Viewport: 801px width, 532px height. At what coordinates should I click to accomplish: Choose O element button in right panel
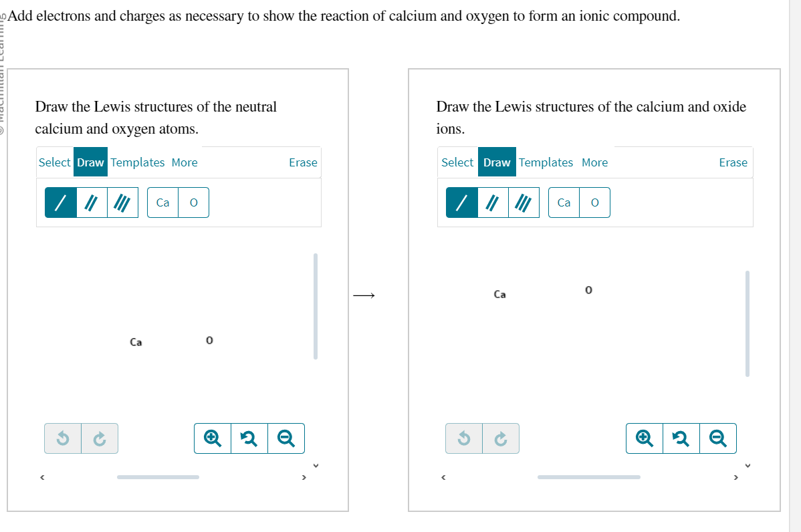595,203
